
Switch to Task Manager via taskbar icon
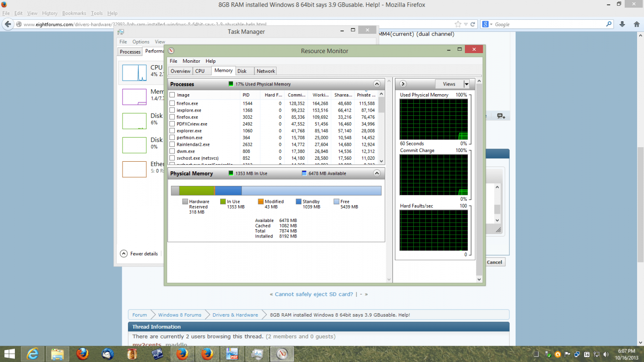pyautogui.click(x=257, y=354)
